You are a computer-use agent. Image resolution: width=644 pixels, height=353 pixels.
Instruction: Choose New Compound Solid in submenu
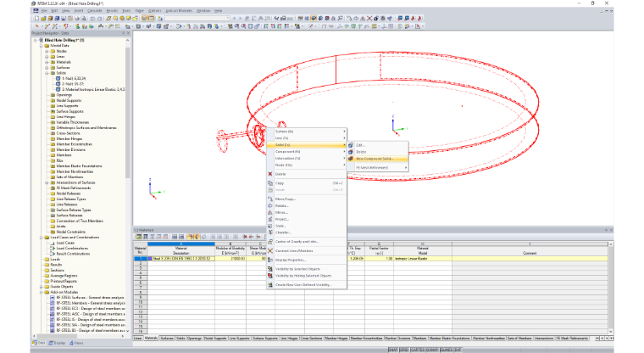coord(377,159)
